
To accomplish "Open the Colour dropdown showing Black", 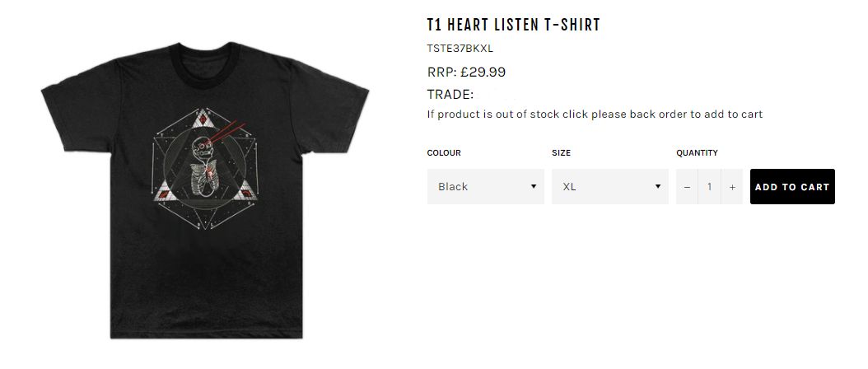I will tap(485, 187).
